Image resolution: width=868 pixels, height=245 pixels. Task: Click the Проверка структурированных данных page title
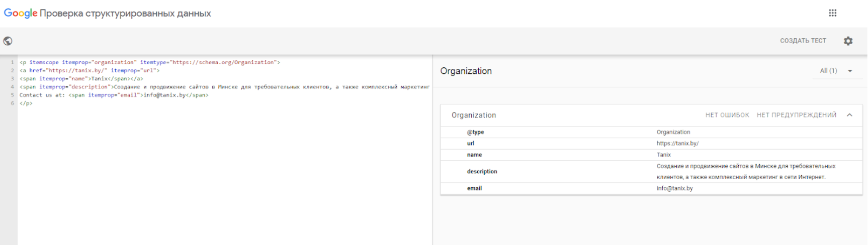[125, 14]
